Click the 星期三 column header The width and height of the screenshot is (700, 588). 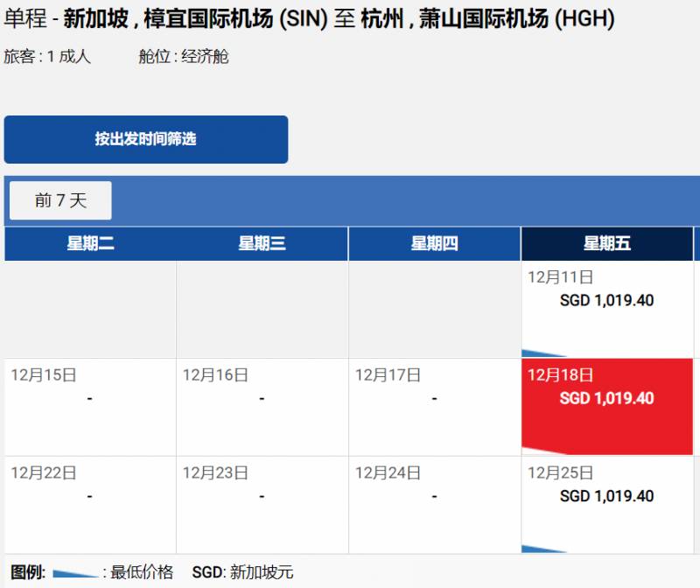click(x=262, y=244)
